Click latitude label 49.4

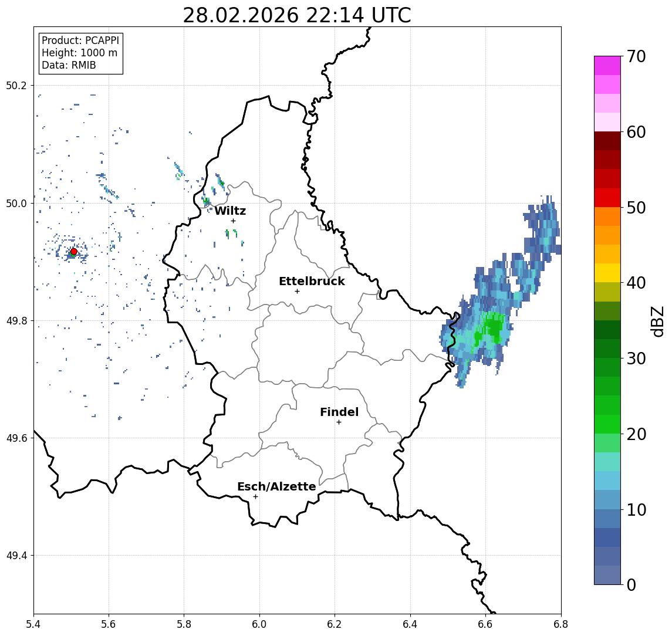16,556
